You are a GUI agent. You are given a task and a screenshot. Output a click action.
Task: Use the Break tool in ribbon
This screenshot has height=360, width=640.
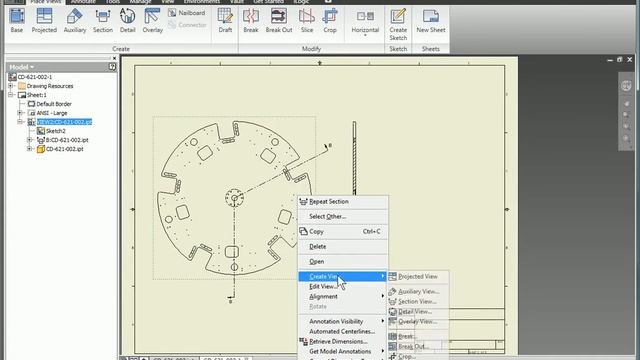click(251, 20)
